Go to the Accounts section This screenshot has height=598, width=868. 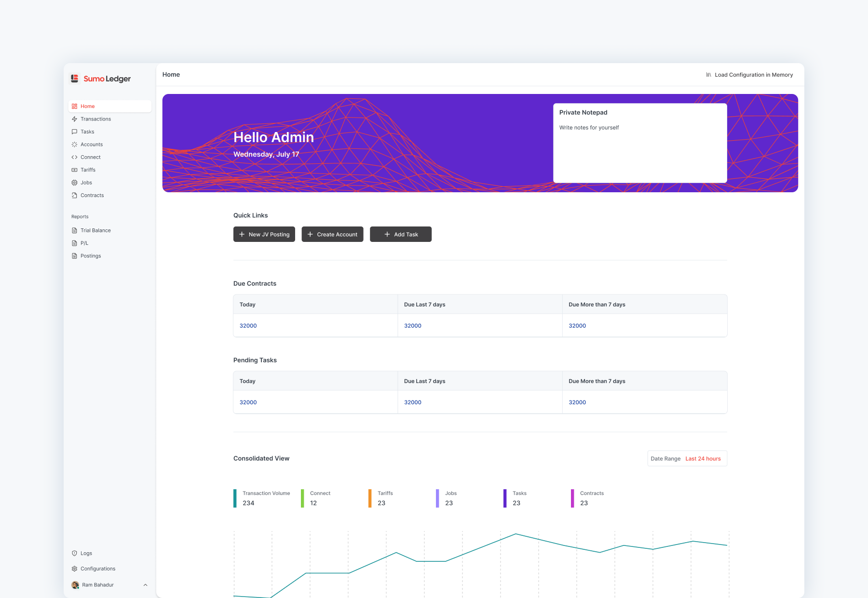click(110, 145)
